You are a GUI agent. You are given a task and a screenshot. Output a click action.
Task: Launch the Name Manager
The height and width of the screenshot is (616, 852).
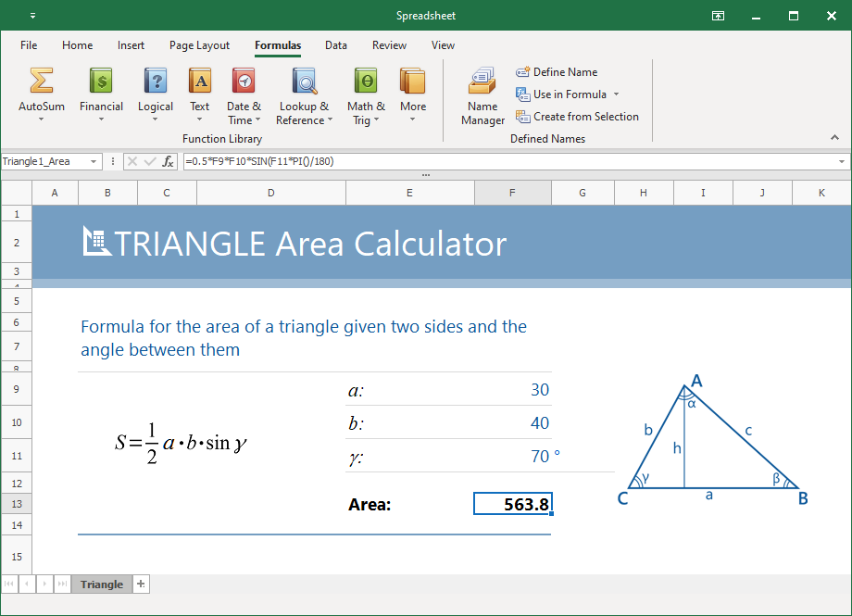482,96
